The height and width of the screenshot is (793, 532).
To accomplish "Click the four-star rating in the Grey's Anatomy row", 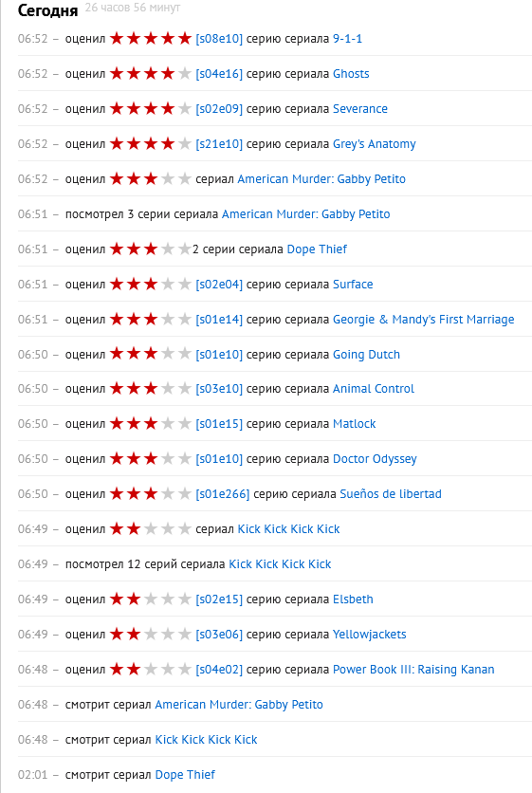I will pos(151,143).
